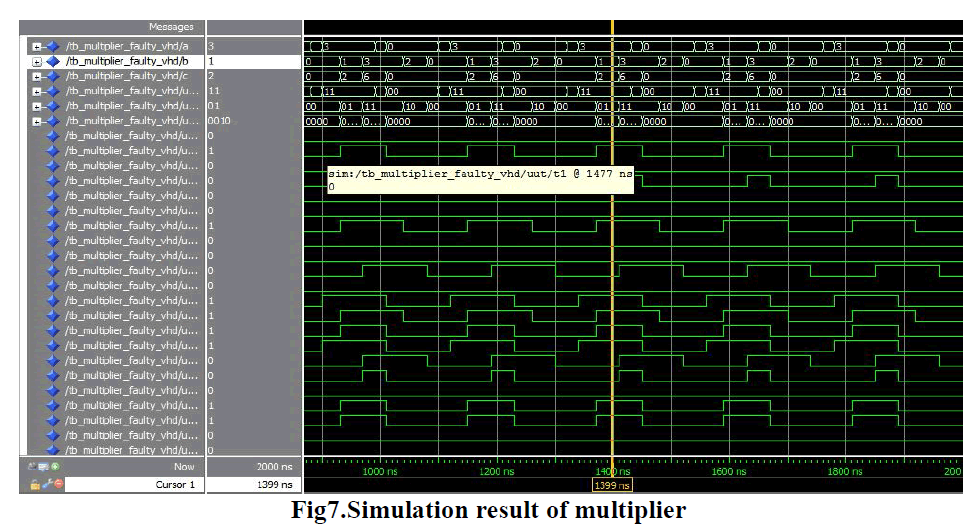Image resolution: width=973 pixels, height=524 pixels.
Task: Expand the tb_multiplier_faulty_vhd/b bus
Action: [36, 61]
